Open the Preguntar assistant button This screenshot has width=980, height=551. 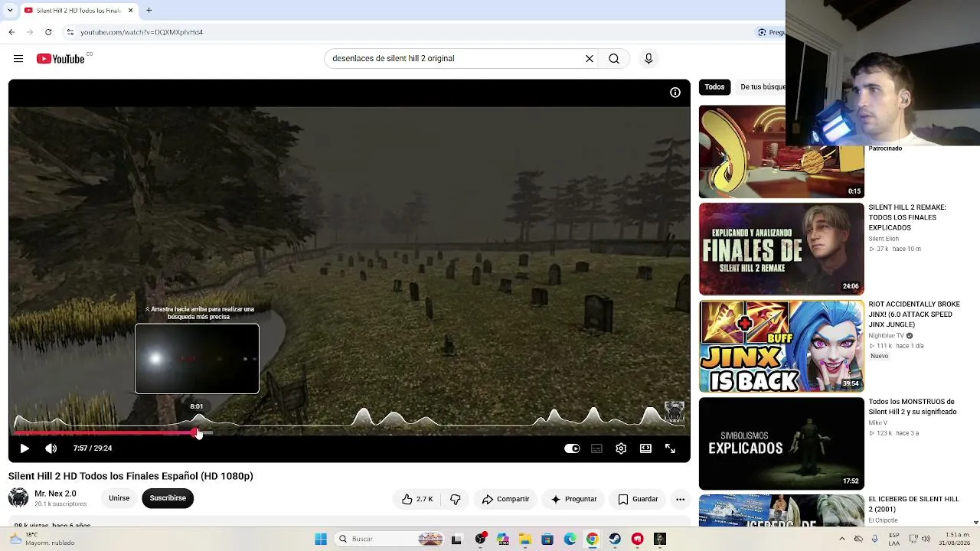tap(574, 499)
